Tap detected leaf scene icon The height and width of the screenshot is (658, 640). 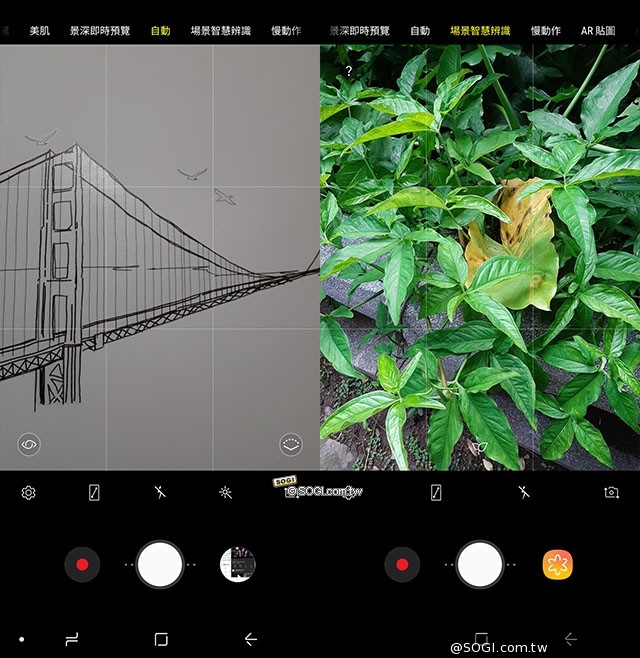point(479,448)
